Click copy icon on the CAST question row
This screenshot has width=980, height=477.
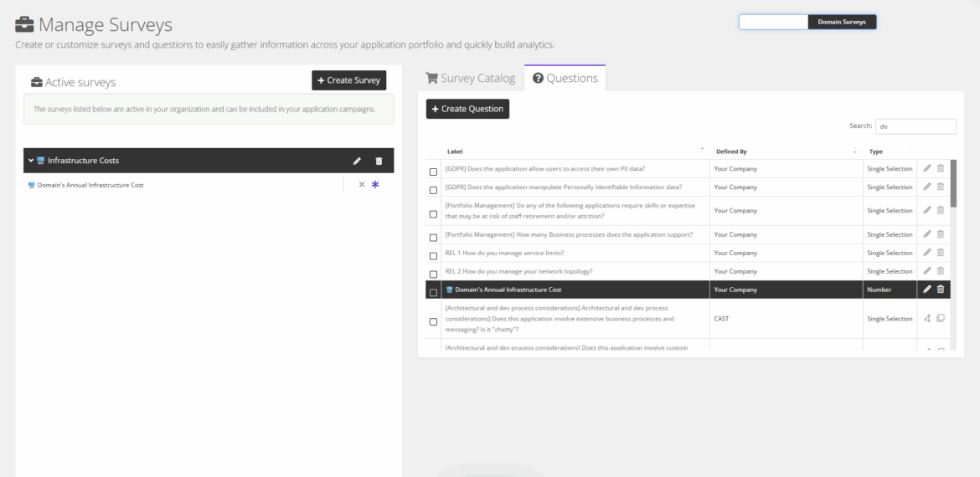941,319
